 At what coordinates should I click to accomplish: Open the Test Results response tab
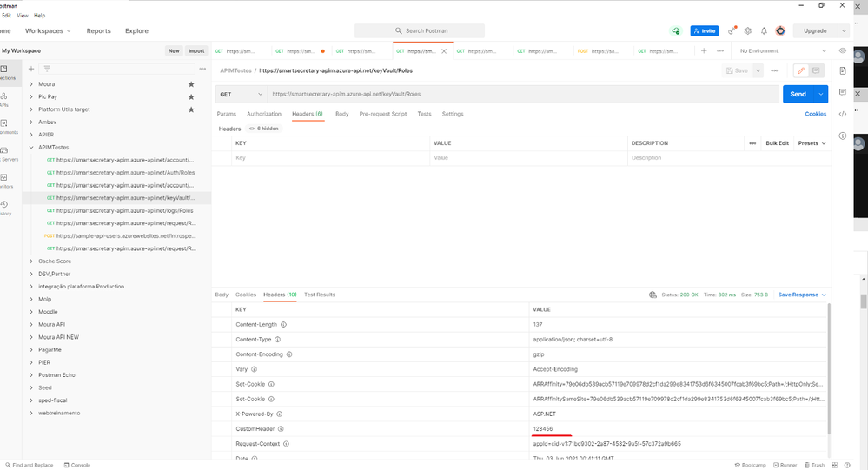tap(320, 295)
